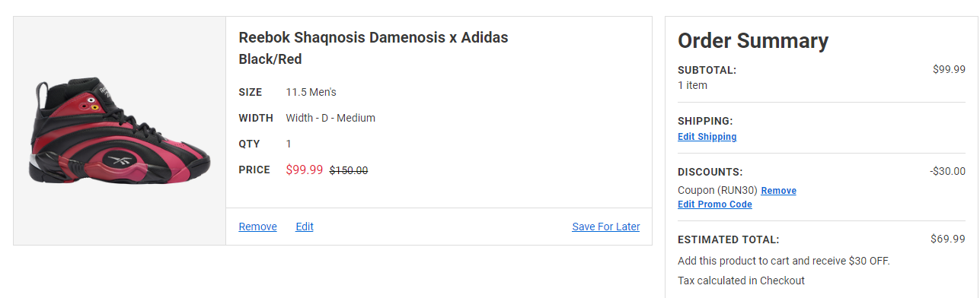Click the Reebok Shaqnosis shoe thumbnail
980x298 pixels.
120,131
